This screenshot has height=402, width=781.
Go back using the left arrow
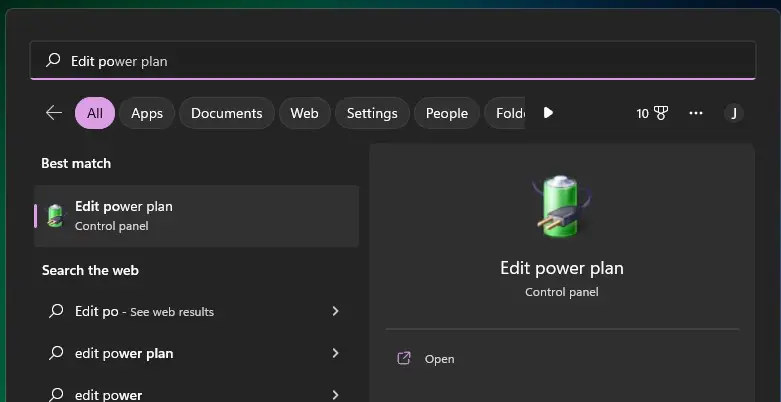click(x=53, y=113)
